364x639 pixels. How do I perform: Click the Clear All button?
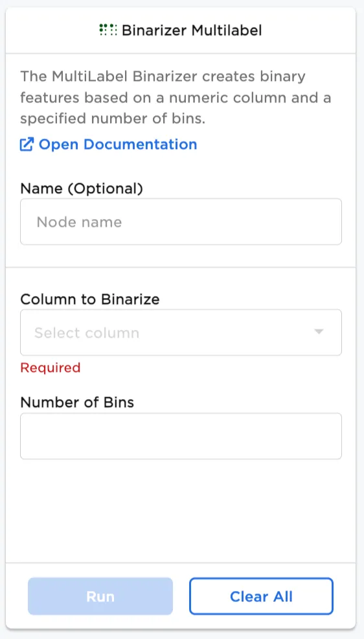click(x=262, y=596)
